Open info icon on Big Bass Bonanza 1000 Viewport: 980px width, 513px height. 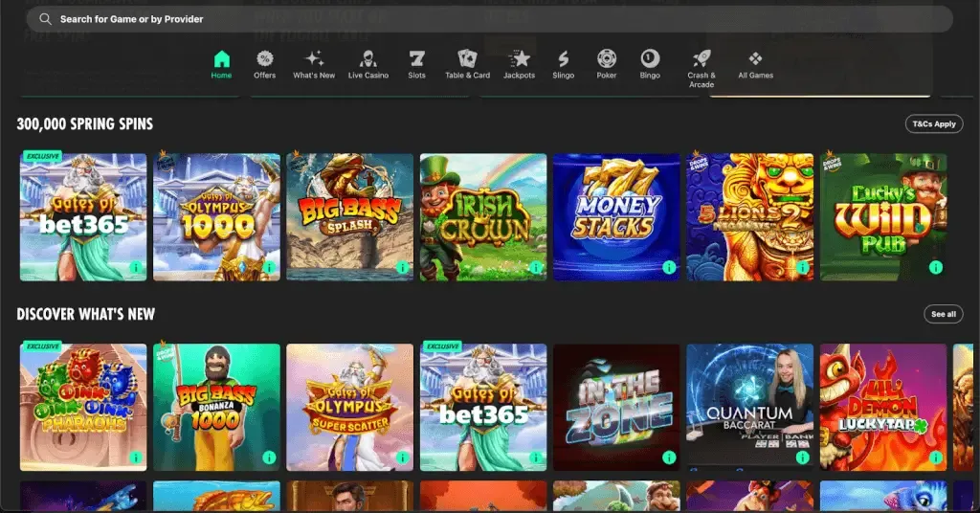[x=269, y=457]
